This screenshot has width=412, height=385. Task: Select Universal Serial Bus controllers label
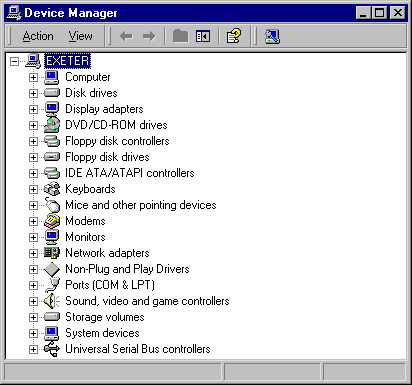(138, 349)
